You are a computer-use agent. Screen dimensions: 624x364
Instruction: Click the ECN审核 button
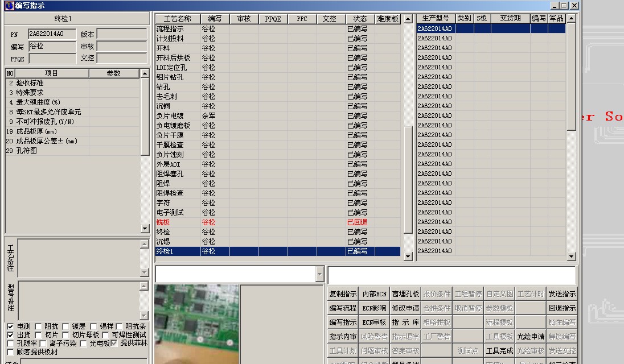pyautogui.click(x=374, y=322)
